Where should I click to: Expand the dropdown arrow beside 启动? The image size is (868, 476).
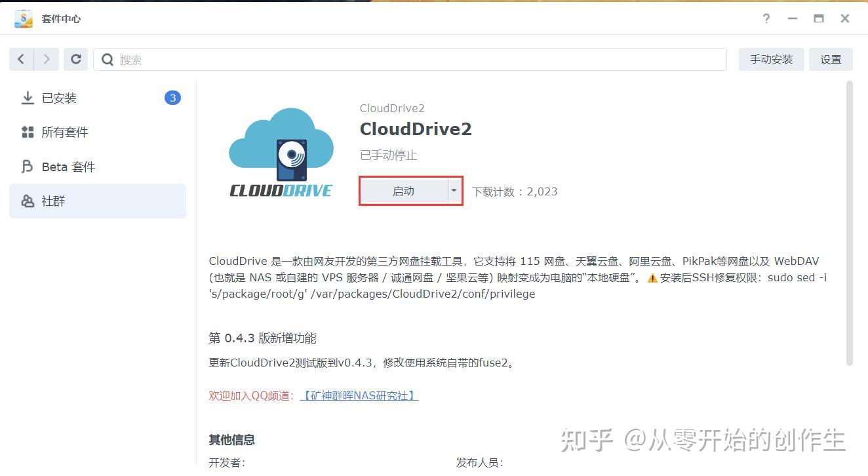coord(454,191)
